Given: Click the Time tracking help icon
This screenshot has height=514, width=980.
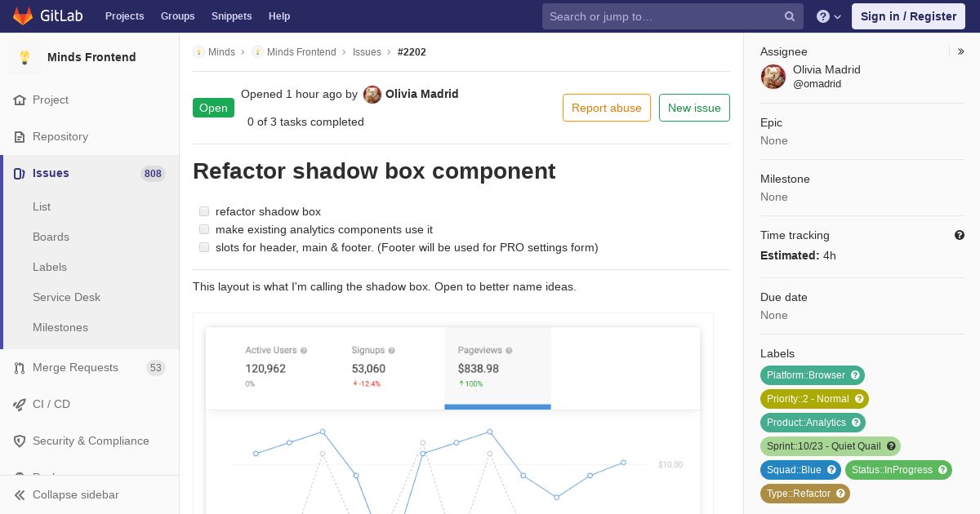Looking at the screenshot, I should 960,235.
